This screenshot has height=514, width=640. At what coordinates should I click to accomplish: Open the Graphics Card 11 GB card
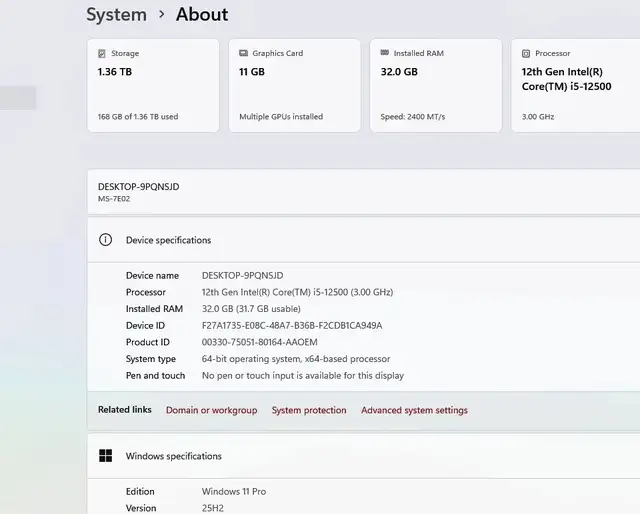click(x=295, y=86)
